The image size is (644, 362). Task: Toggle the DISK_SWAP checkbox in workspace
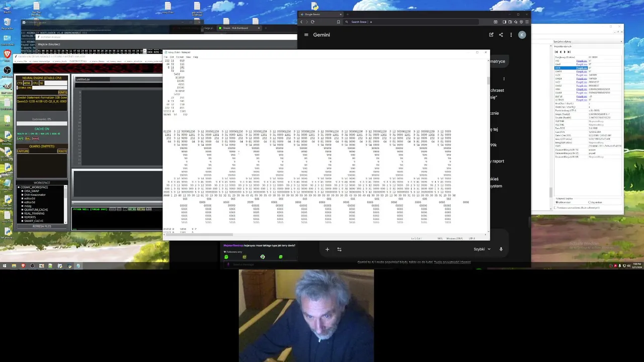(22, 191)
